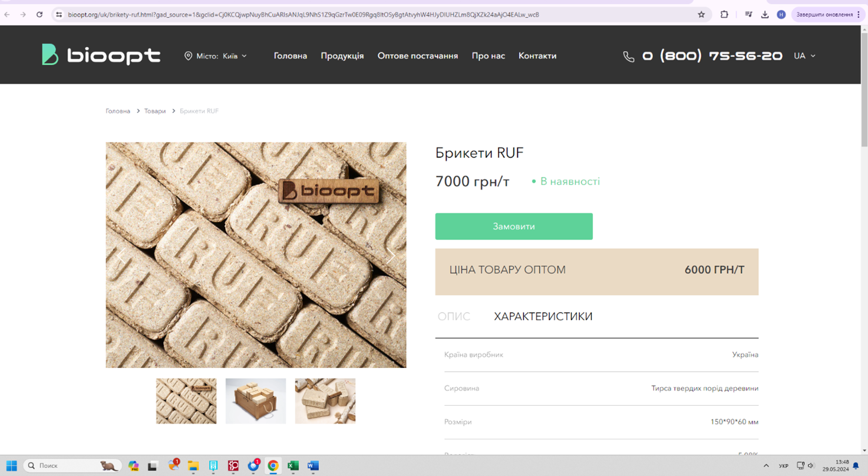Click the 7000 грн/т price
868x476 pixels.
[x=472, y=181]
